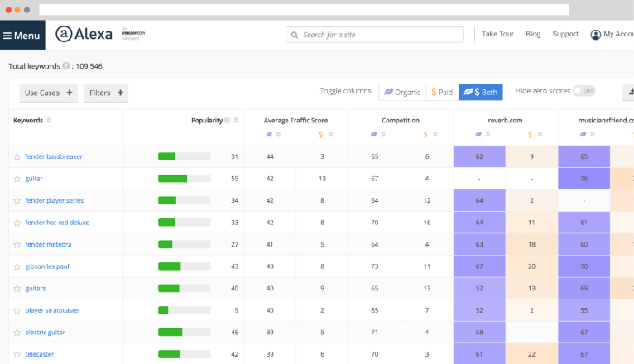Star the guitar keyword

(17, 179)
